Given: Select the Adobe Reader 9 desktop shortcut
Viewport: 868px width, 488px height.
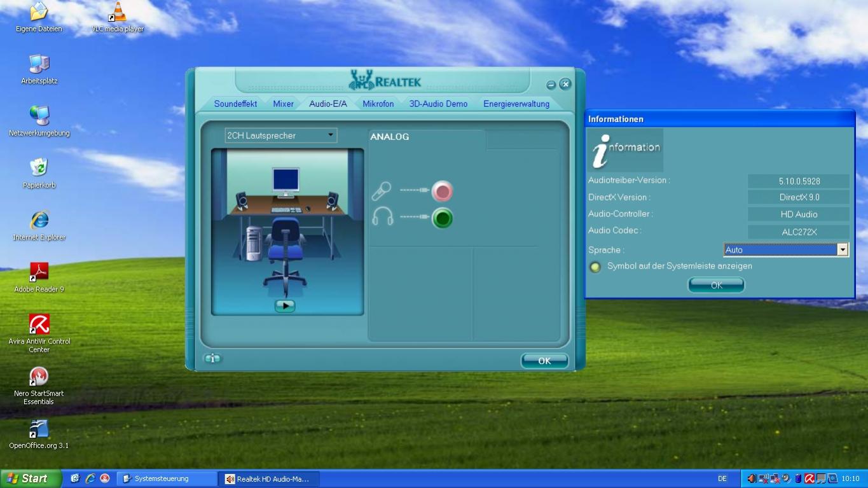Looking at the screenshot, I should [39, 278].
